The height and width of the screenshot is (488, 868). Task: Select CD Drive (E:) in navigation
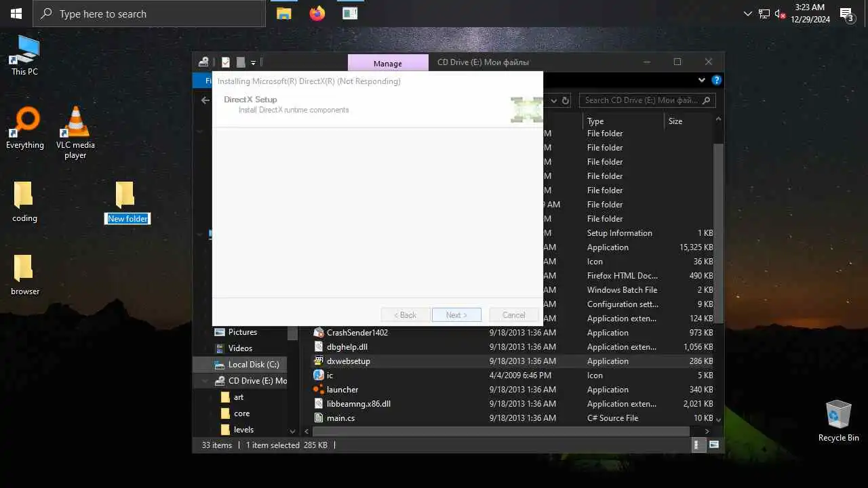(250, 381)
